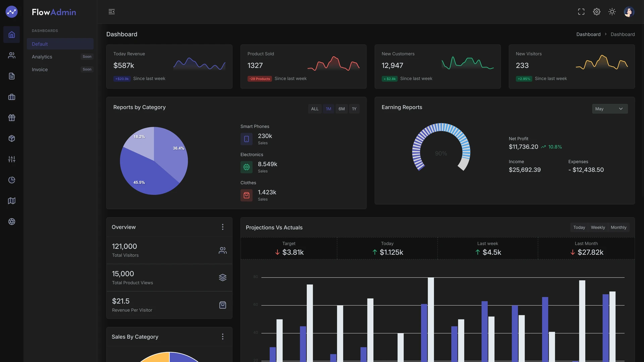Screen dimensions: 644x362
Task: Click the Smart Phones category icon
Action: [x=247, y=139]
